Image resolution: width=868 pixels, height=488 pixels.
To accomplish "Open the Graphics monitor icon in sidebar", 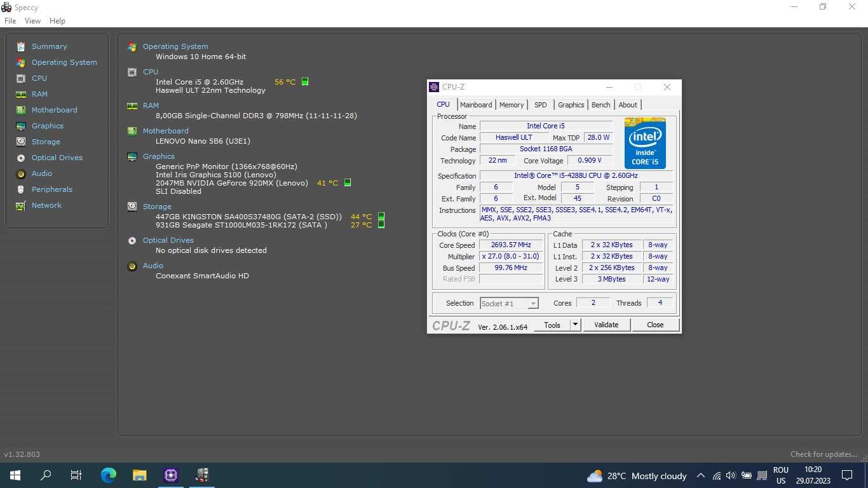I will pyautogui.click(x=21, y=126).
